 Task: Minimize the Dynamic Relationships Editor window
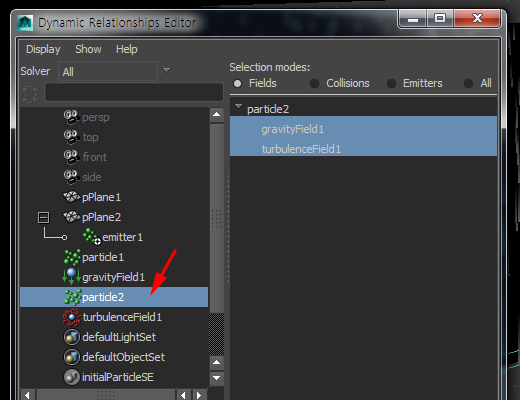413,18
